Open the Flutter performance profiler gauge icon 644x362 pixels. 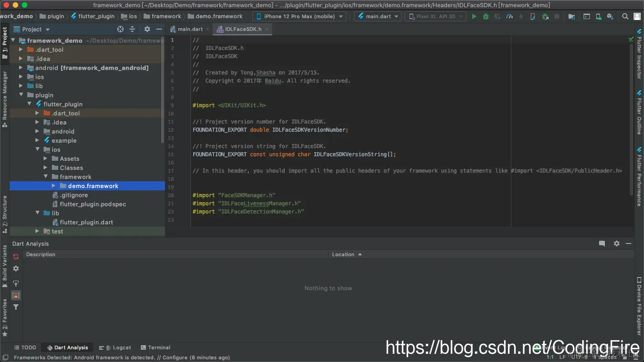click(x=509, y=16)
